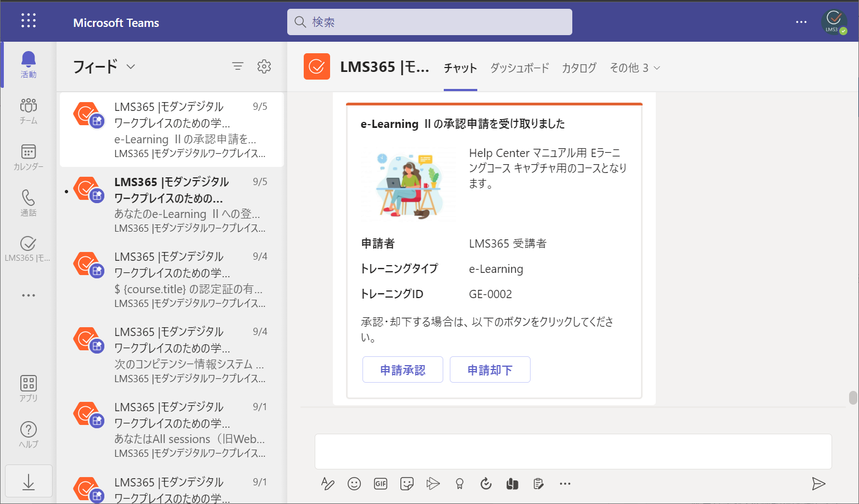Open the Calendar (カレンダー) view
This screenshot has height=504, width=859.
click(x=29, y=157)
